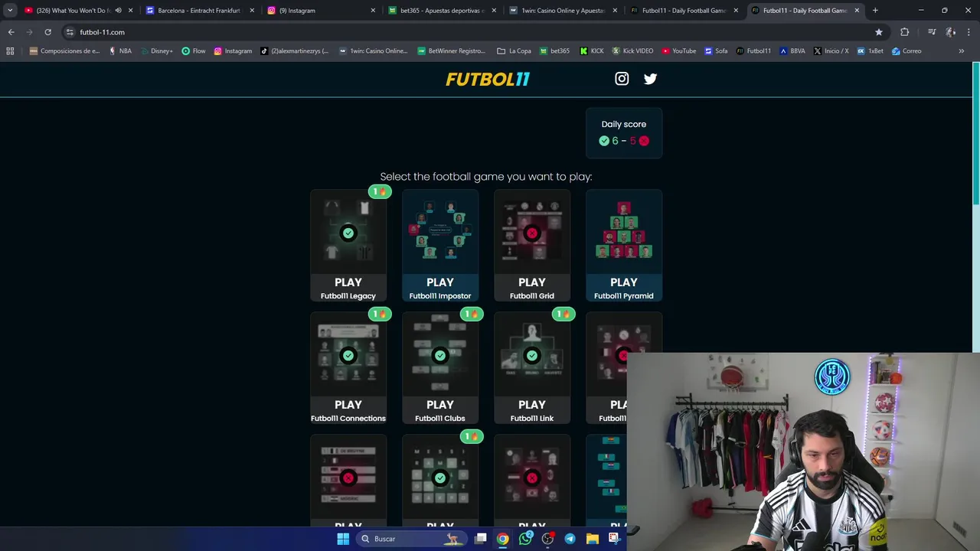Open the browser extensions puzzle icon
The width and height of the screenshot is (980, 551).
905,32
